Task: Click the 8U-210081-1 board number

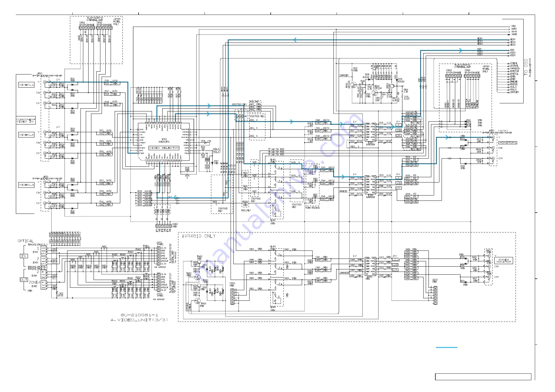Action: (x=139, y=315)
